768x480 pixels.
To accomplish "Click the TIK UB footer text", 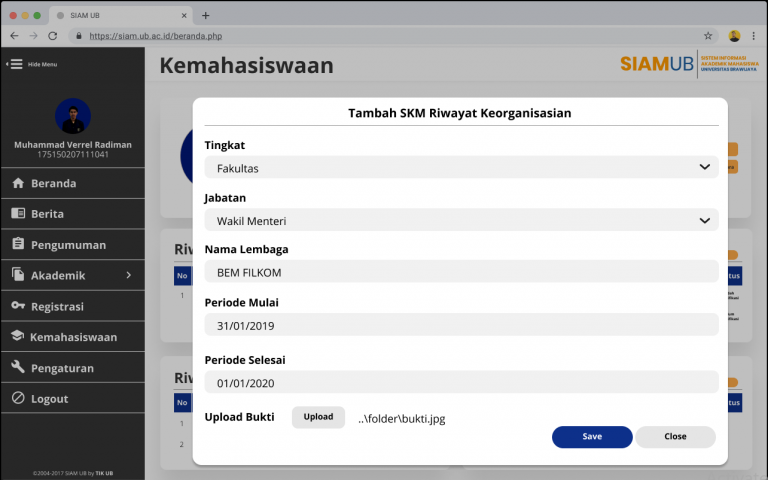I will pyautogui.click(x=104, y=473).
